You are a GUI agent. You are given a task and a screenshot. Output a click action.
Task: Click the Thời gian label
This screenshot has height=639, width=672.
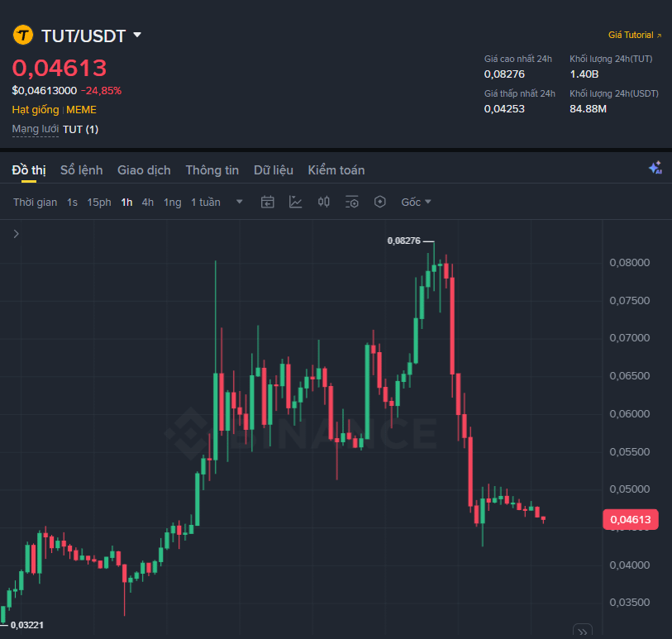tap(36, 203)
